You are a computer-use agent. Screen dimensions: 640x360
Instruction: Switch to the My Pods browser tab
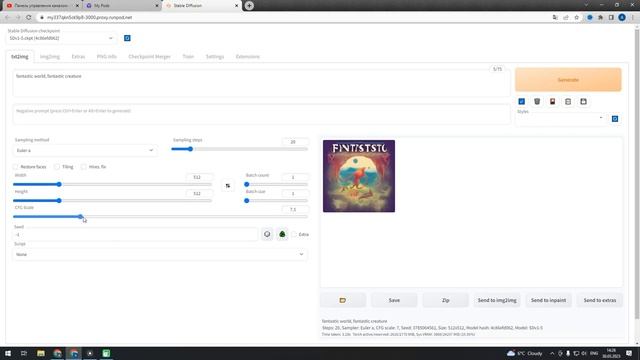121,6
